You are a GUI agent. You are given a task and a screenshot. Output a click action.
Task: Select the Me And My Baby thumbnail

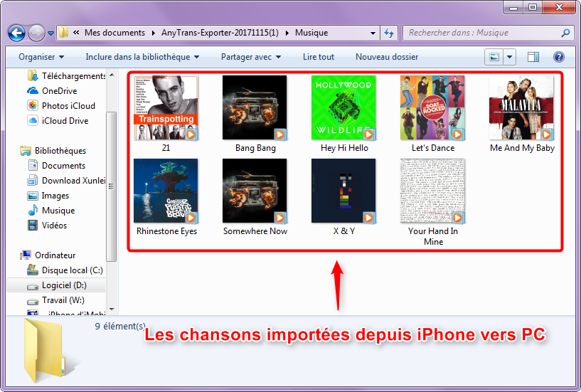[521, 108]
